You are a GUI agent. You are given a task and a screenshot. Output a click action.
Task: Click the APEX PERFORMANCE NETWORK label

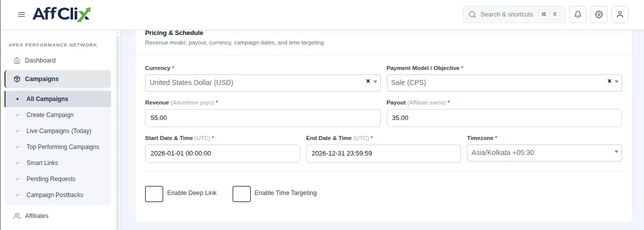[x=53, y=45]
